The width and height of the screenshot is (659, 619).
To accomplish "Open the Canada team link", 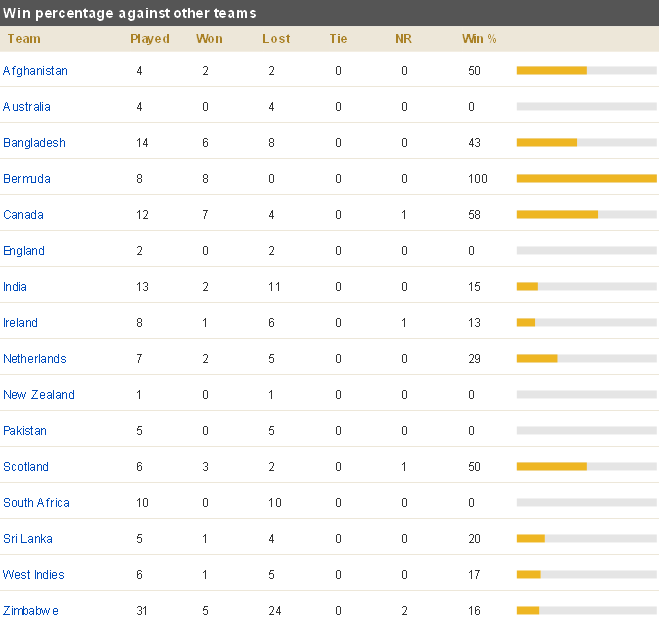I will coord(24,215).
